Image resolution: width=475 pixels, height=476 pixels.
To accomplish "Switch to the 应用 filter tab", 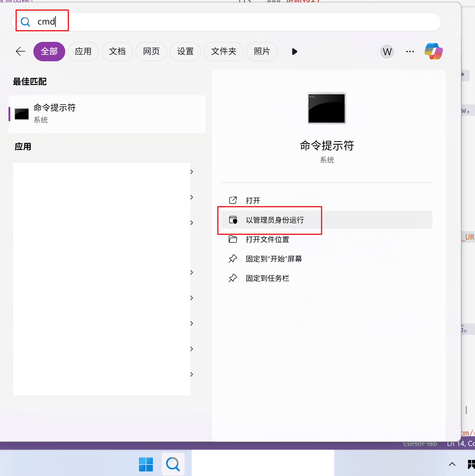I will pos(83,52).
